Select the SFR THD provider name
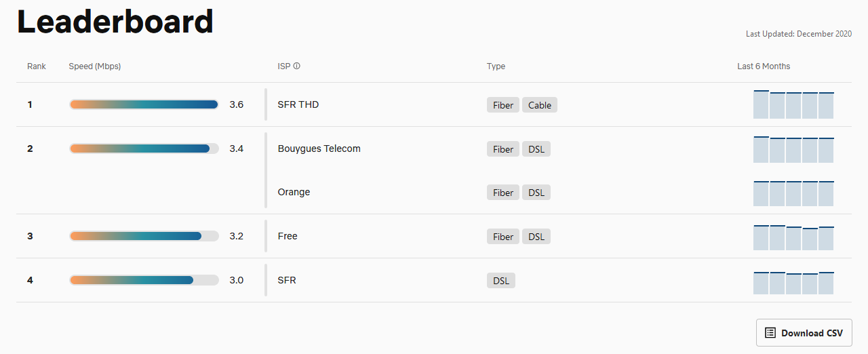868x354 pixels. tap(298, 104)
